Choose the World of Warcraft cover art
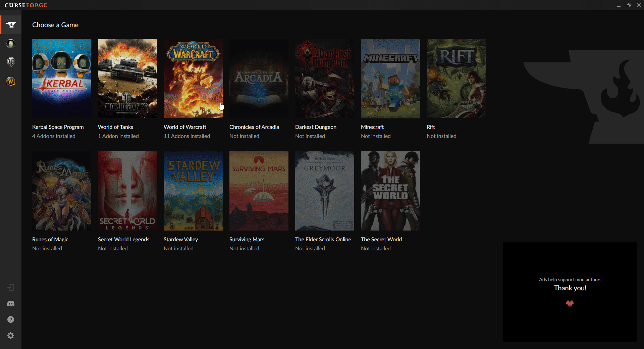 pos(193,79)
